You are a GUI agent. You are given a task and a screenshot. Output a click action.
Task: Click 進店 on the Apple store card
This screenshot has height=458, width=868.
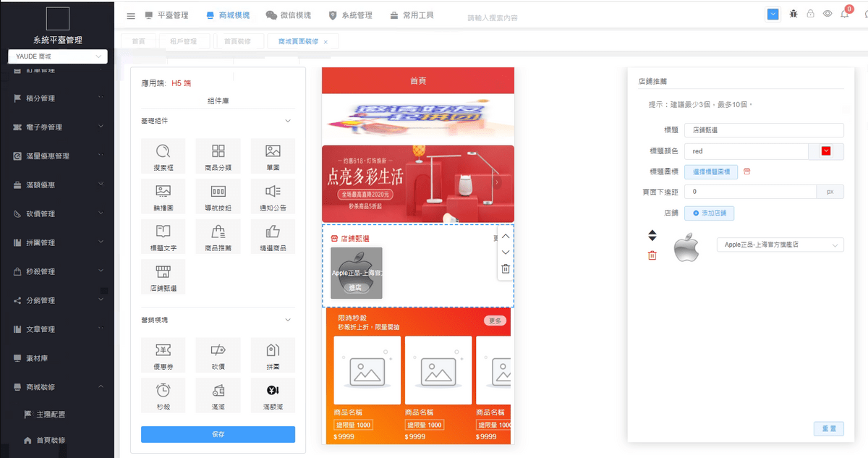tap(355, 287)
